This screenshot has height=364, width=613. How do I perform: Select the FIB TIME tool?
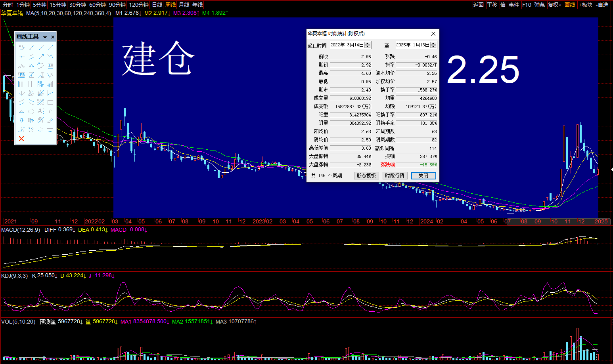click(40, 84)
